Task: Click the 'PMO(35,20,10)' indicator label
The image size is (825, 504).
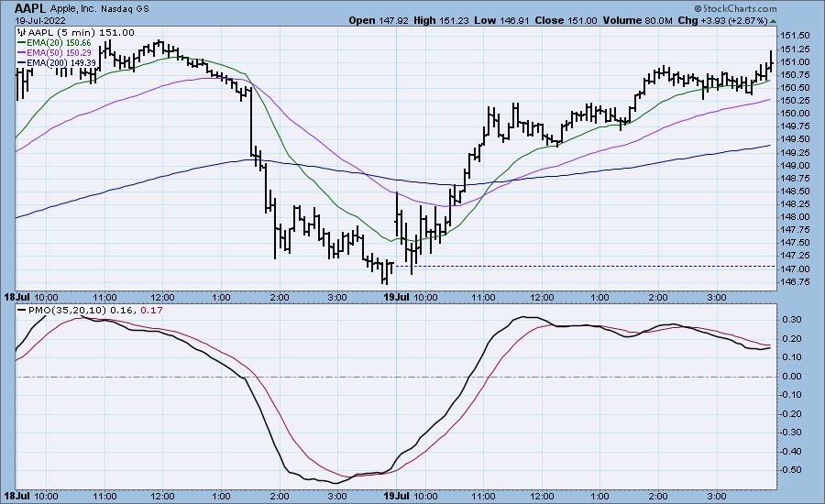Action: pyautogui.click(x=67, y=311)
